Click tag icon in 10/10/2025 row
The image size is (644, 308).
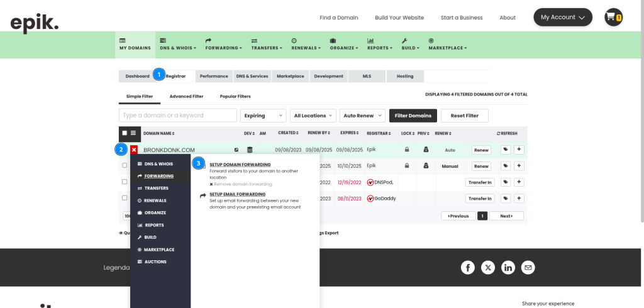pyautogui.click(x=506, y=166)
